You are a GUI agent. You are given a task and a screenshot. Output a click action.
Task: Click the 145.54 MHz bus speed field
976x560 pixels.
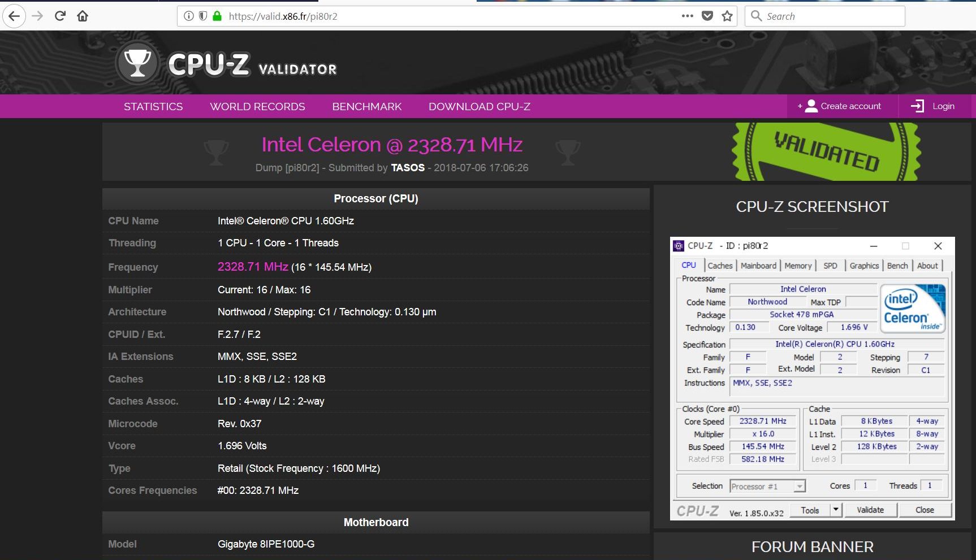[763, 446]
